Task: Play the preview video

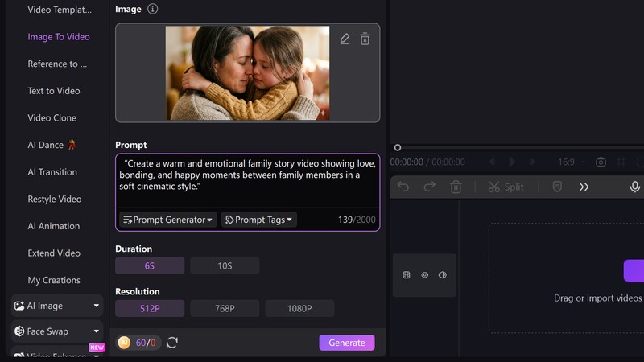Action: (x=512, y=162)
